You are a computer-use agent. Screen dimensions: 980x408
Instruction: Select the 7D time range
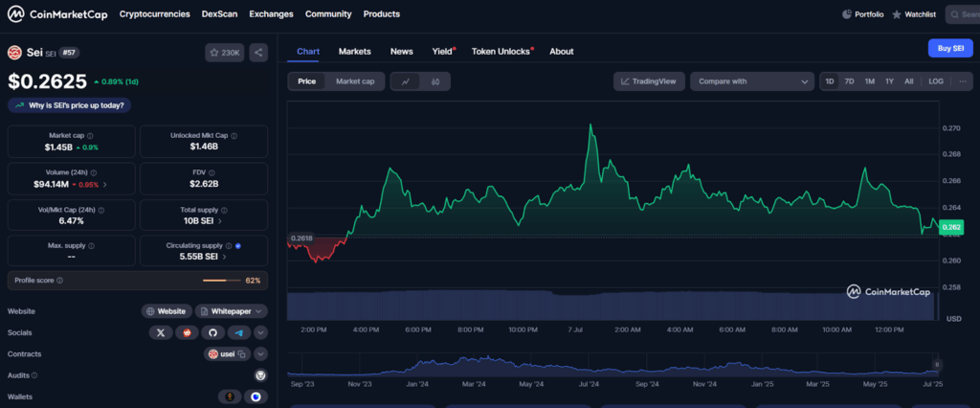[x=850, y=81]
